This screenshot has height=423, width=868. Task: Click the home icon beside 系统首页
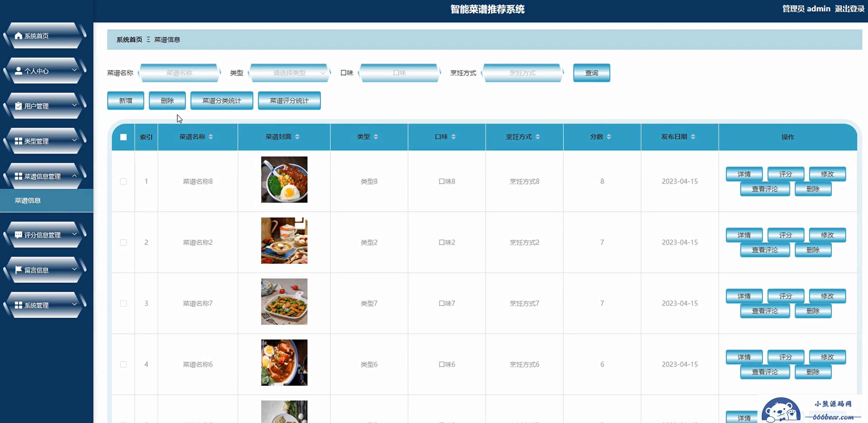coord(19,36)
